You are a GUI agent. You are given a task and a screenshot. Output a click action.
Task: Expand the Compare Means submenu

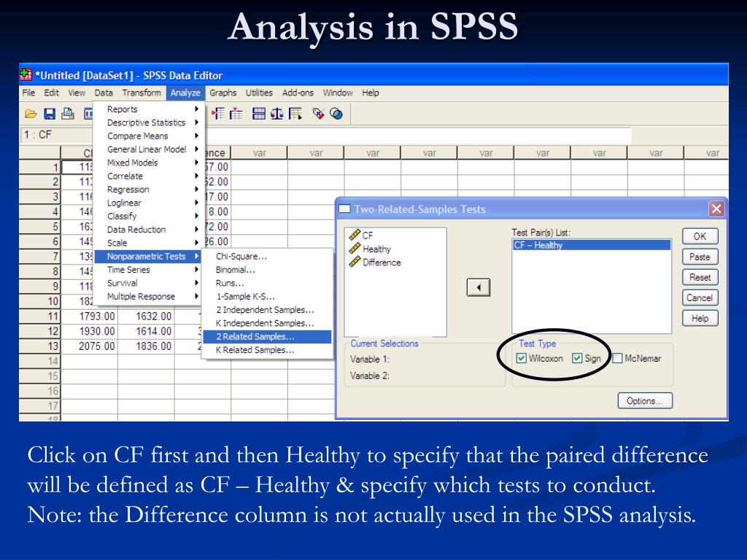[x=149, y=136]
